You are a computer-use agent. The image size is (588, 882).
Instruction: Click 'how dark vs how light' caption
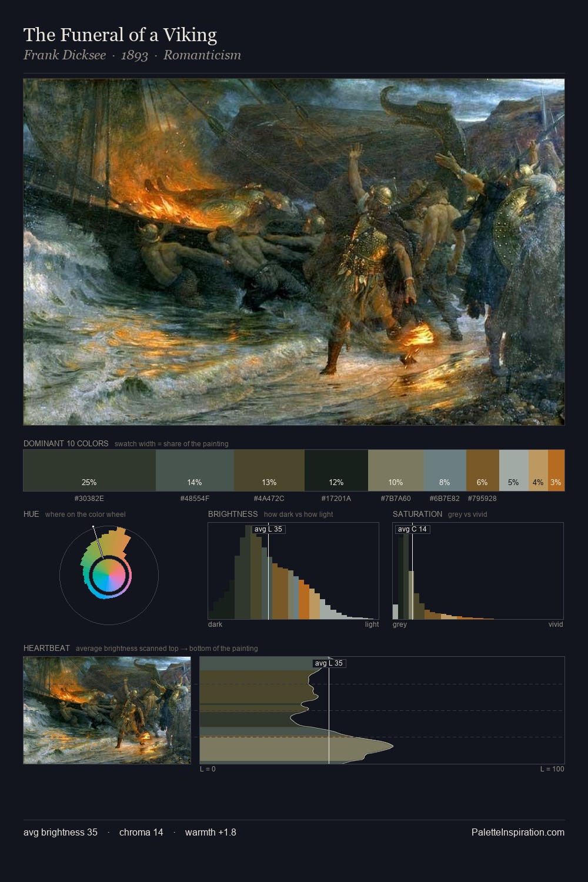tap(299, 514)
